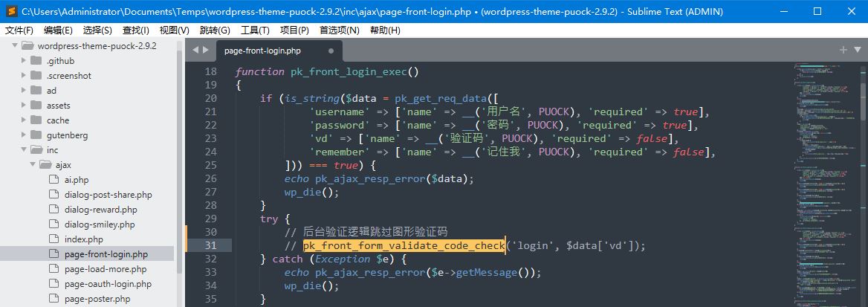Open dialog-post-share.php in the sidebar
This screenshot has height=307, width=868.
pyautogui.click(x=108, y=195)
